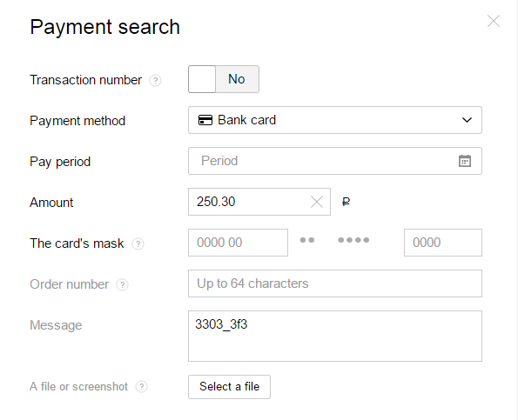Click the help icon next to Transaction number
Image resolution: width=518 pixels, height=420 pixels.
pyautogui.click(x=155, y=80)
